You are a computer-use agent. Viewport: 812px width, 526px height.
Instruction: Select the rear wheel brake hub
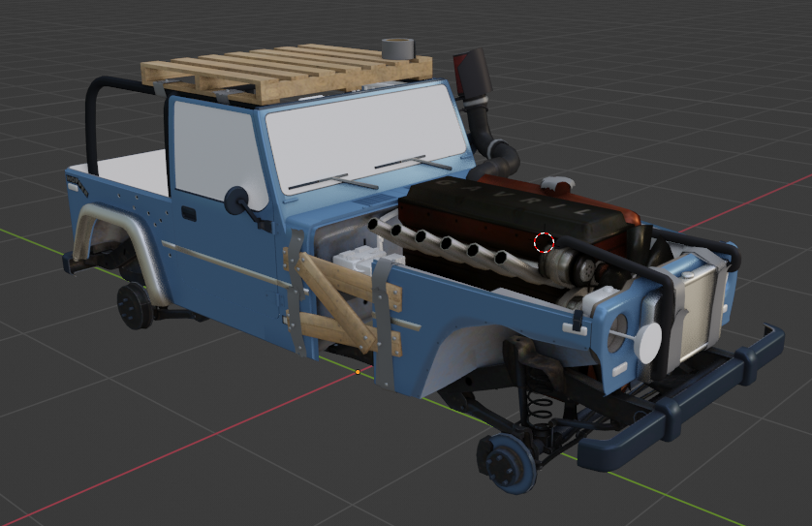[x=135, y=306]
